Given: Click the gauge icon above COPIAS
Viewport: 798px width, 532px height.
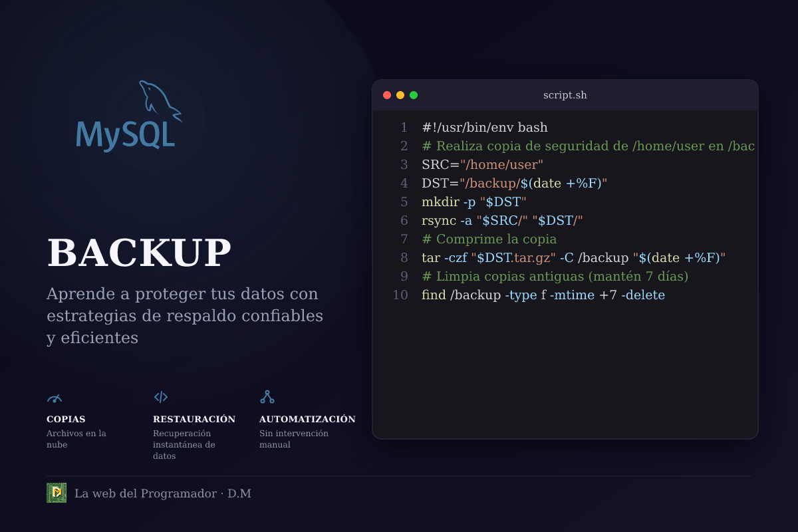Looking at the screenshot, I should pyautogui.click(x=55, y=398).
